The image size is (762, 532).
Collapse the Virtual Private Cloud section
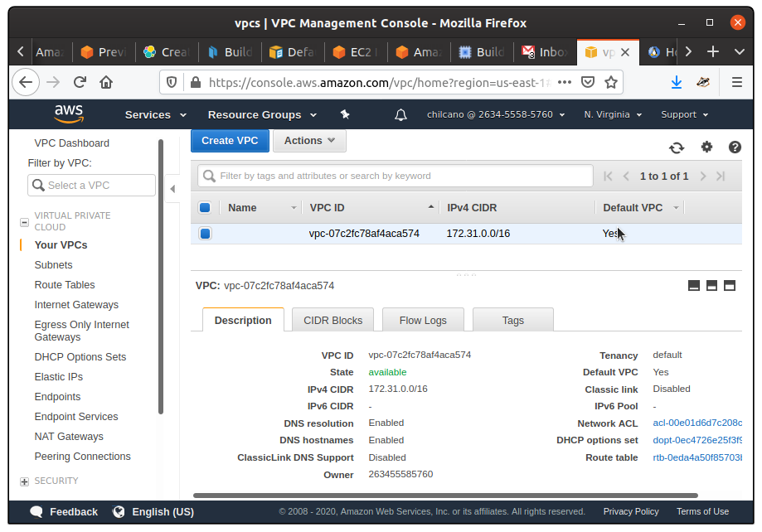click(24, 222)
